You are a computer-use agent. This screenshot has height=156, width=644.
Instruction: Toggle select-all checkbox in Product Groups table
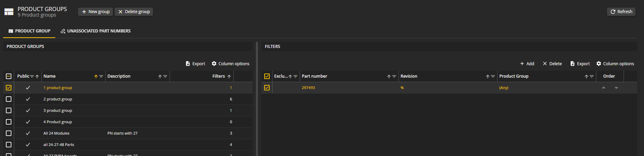(x=9, y=76)
